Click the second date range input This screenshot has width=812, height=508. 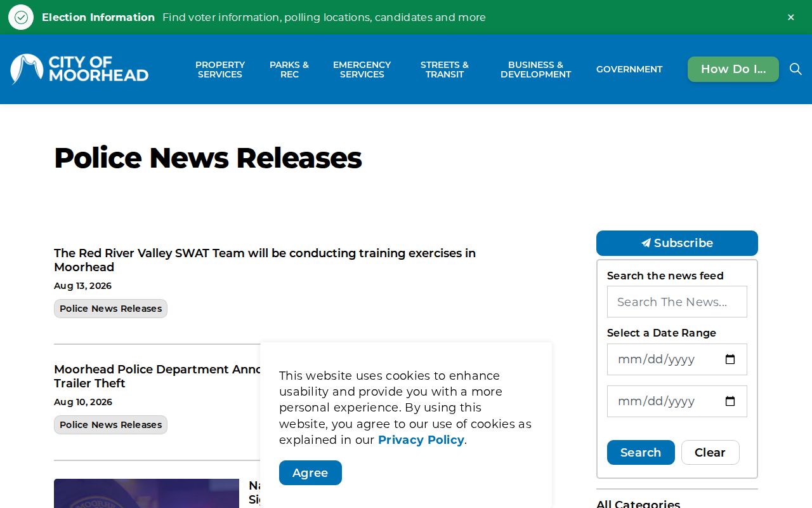point(677,401)
